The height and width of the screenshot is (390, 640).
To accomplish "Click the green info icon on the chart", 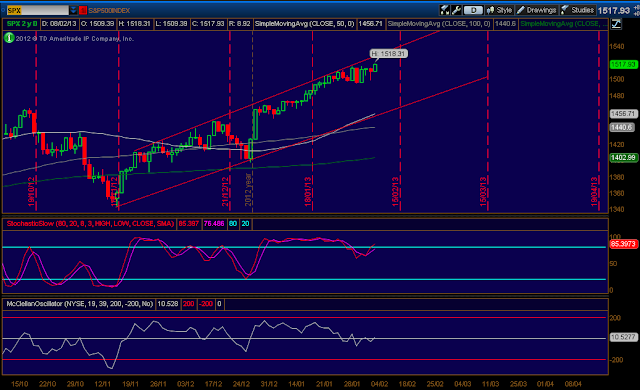I will [9, 38].
